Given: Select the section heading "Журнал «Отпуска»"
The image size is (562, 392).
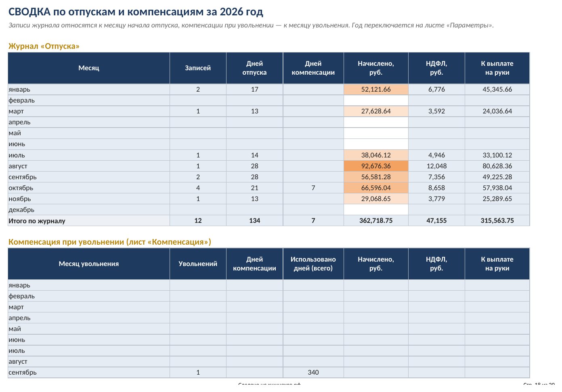Looking at the screenshot, I should (44, 46).
